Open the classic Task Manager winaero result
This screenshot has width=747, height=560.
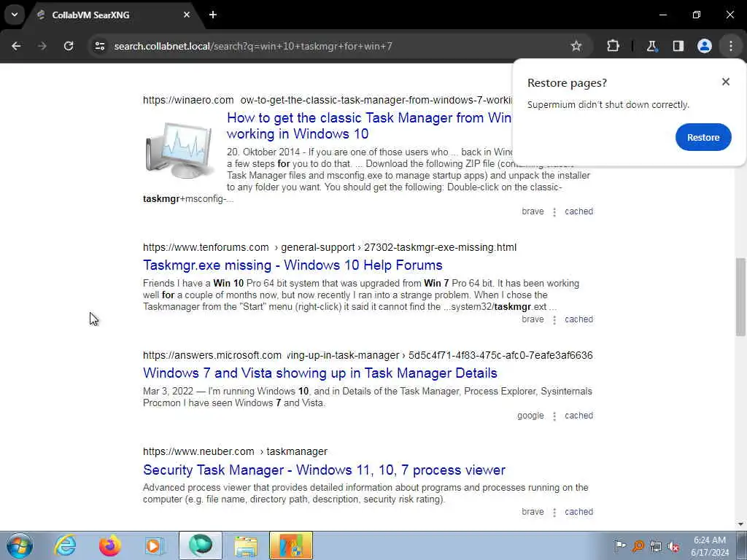[368, 125]
